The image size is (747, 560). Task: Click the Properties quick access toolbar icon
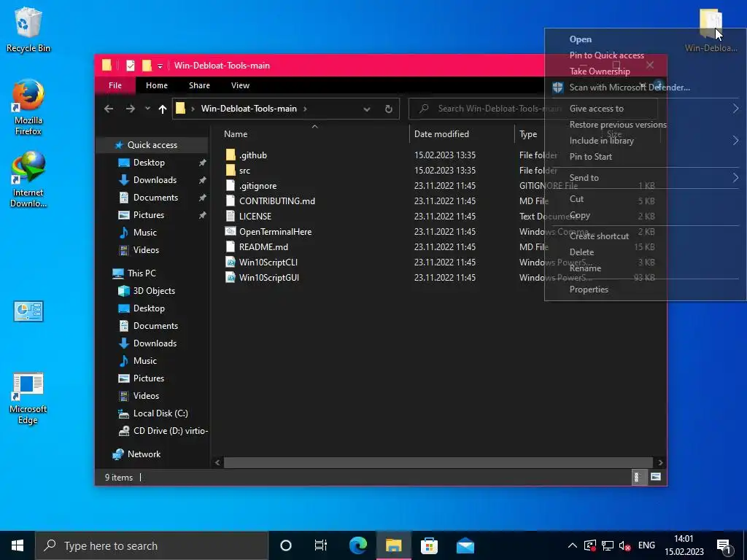tap(130, 66)
